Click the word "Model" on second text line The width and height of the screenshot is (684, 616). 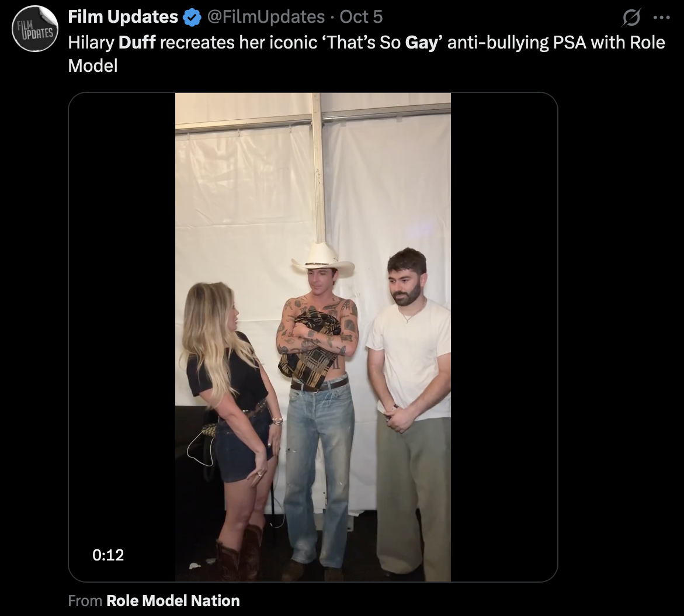click(x=93, y=66)
